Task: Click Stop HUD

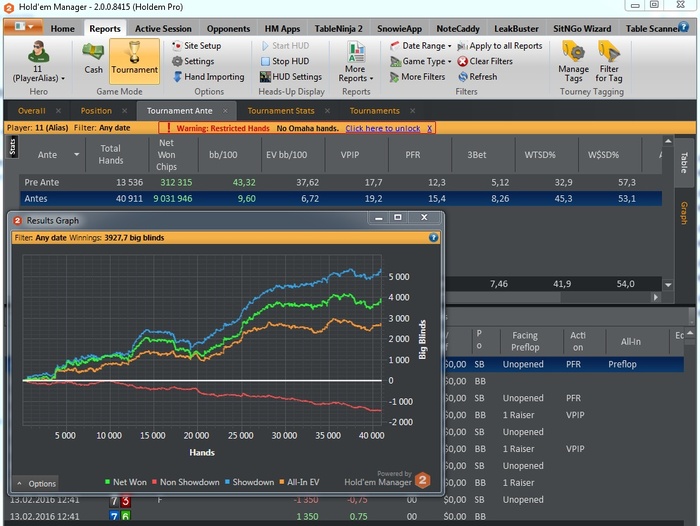Action: click(x=285, y=61)
